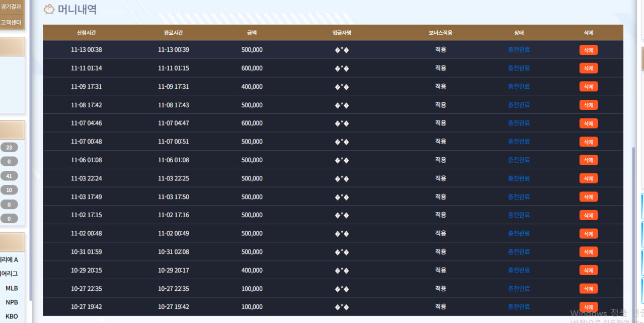Click the count badge showing 10
Viewport: 644px width, 323px height.
coord(9,190)
